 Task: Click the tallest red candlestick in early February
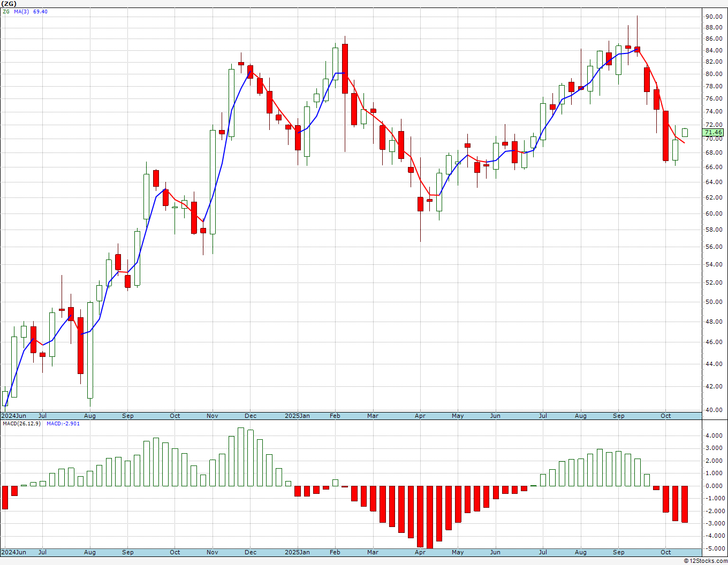345,68
